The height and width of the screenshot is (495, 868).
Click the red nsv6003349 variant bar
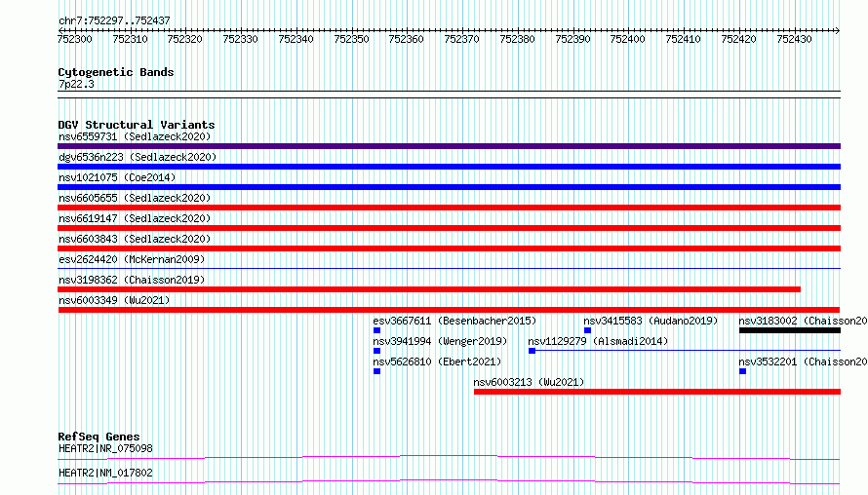click(449, 310)
